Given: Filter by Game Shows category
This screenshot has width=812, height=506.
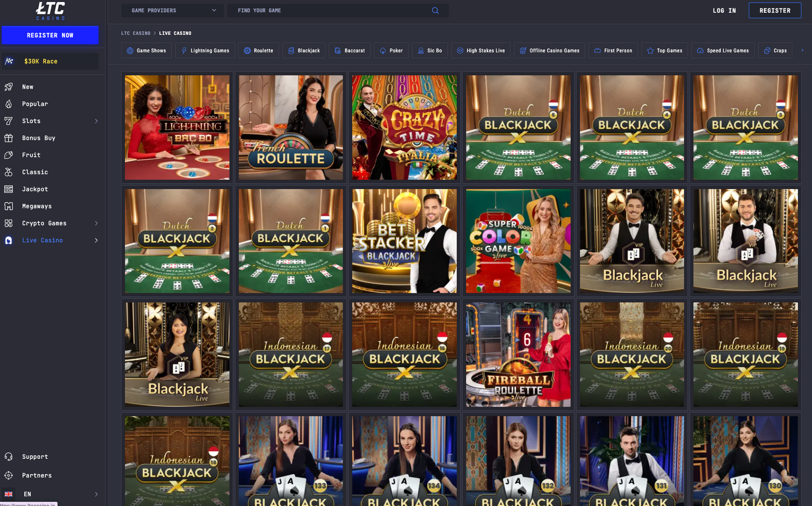Looking at the screenshot, I should pyautogui.click(x=146, y=51).
